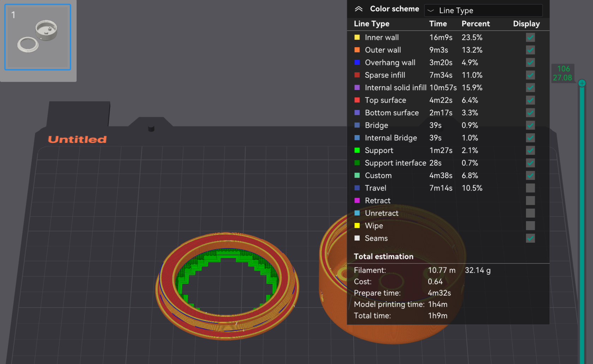Viewport: 593px width, 364px height.
Task: Toggle Internal Bridge display checkbox
Action: tap(530, 138)
